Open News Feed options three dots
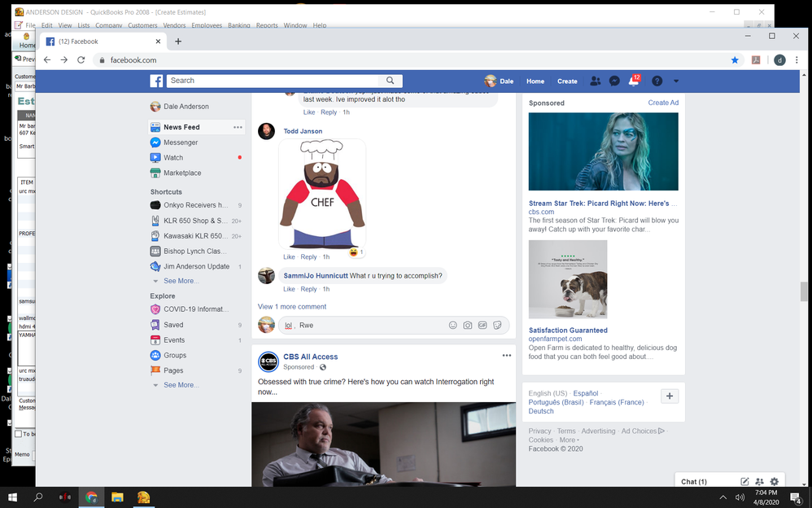The height and width of the screenshot is (508, 812). tap(238, 127)
